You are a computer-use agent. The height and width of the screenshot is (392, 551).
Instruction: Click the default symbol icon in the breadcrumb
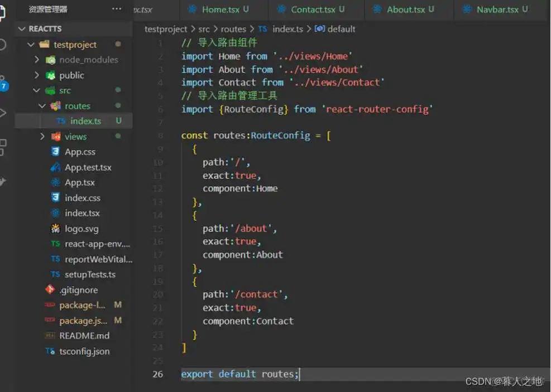[319, 29]
